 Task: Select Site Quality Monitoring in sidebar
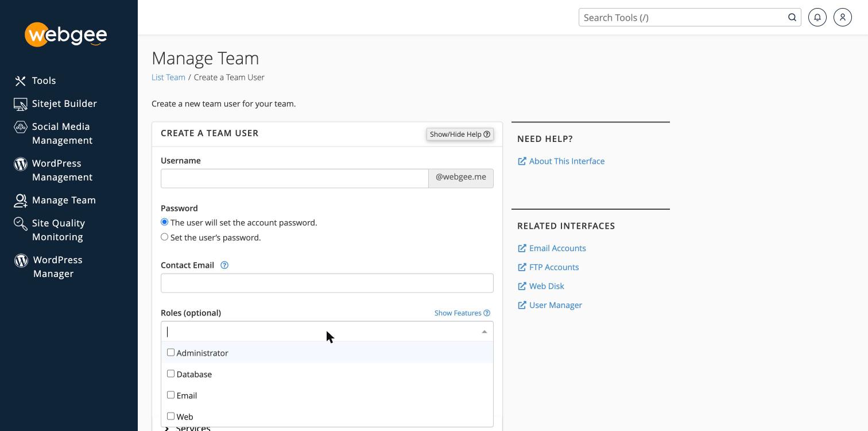point(59,230)
